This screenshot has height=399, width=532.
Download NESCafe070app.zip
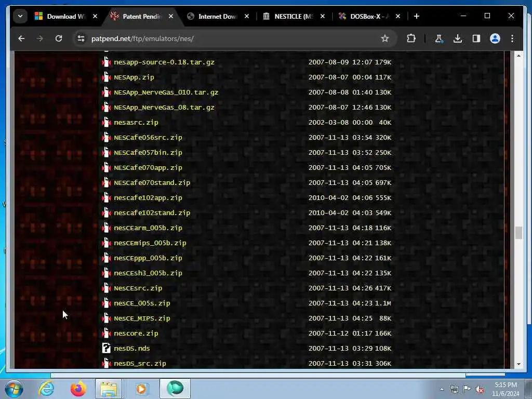click(148, 168)
